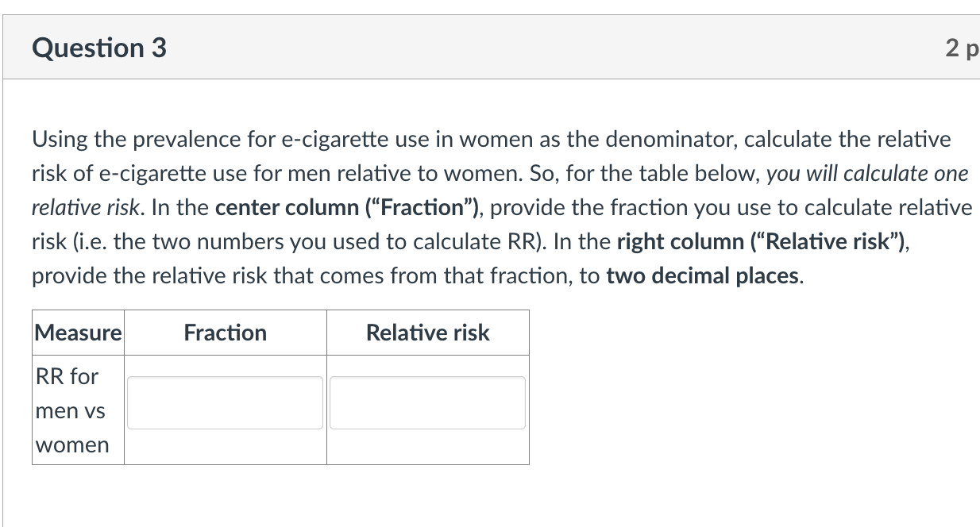Click the "RR for men vs women" row label
The height and width of the screenshot is (527, 980).
(x=71, y=410)
